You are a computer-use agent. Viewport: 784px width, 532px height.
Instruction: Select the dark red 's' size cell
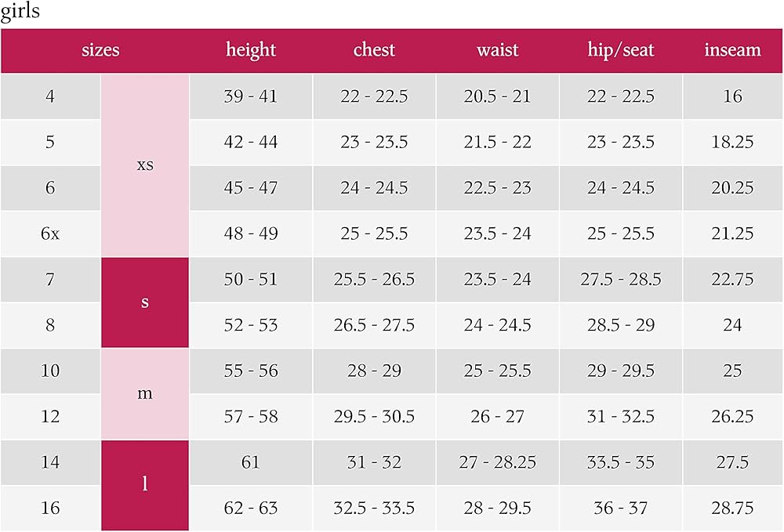point(145,302)
